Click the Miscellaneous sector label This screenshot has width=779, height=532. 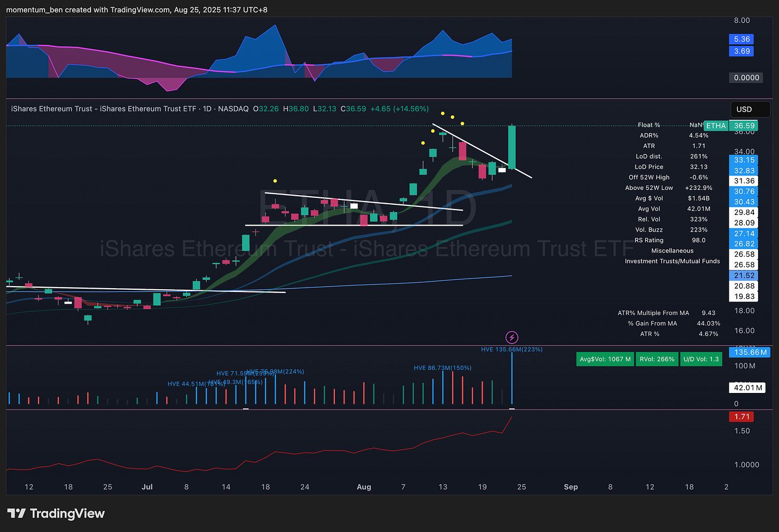click(672, 251)
